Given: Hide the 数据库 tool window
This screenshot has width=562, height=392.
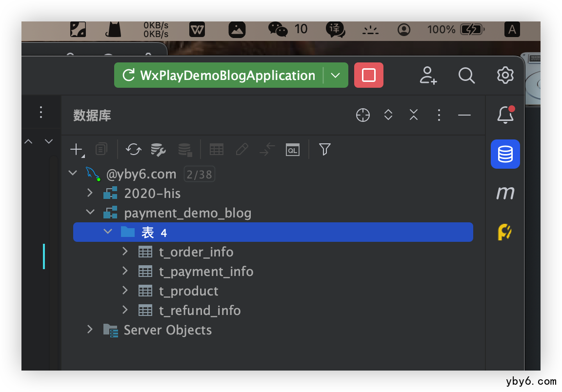Looking at the screenshot, I should click(x=464, y=115).
